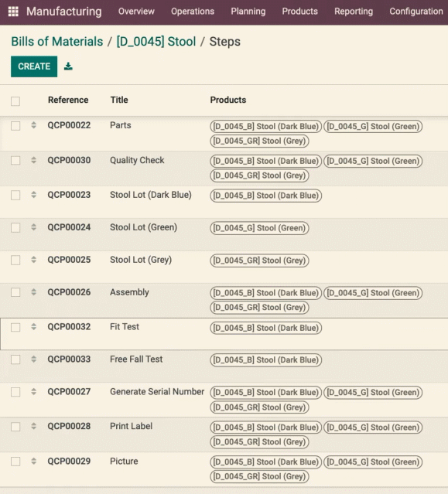Tick the checkbox for Generate Serial Number
Screen dimensions: 448x494
coord(15,392)
